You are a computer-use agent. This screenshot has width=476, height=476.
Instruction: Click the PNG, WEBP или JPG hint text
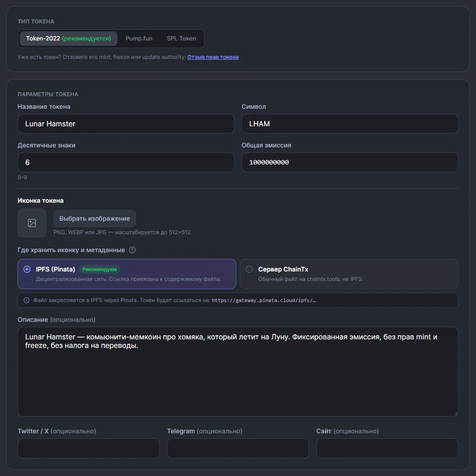[x=123, y=232]
